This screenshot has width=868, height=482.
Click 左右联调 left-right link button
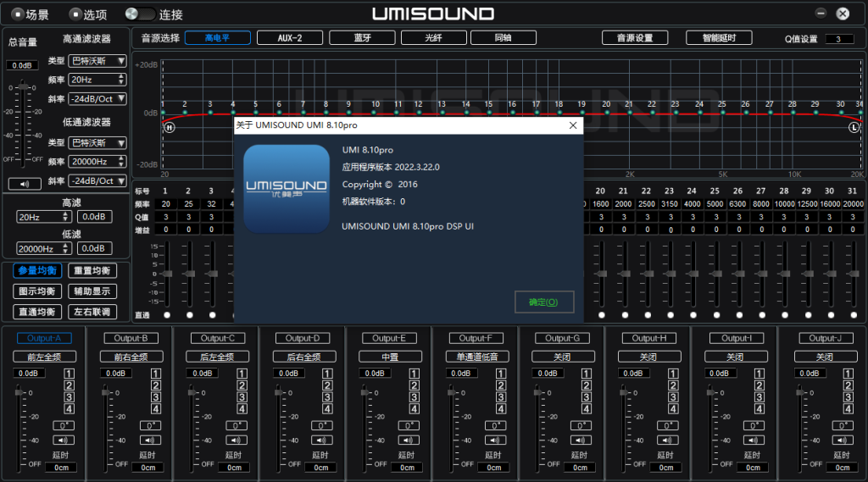[x=92, y=312]
